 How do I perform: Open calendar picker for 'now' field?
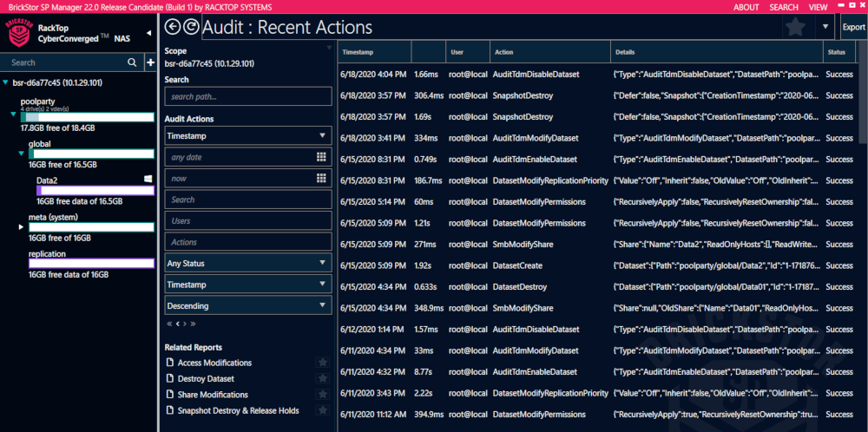click(x=321, y=178)
